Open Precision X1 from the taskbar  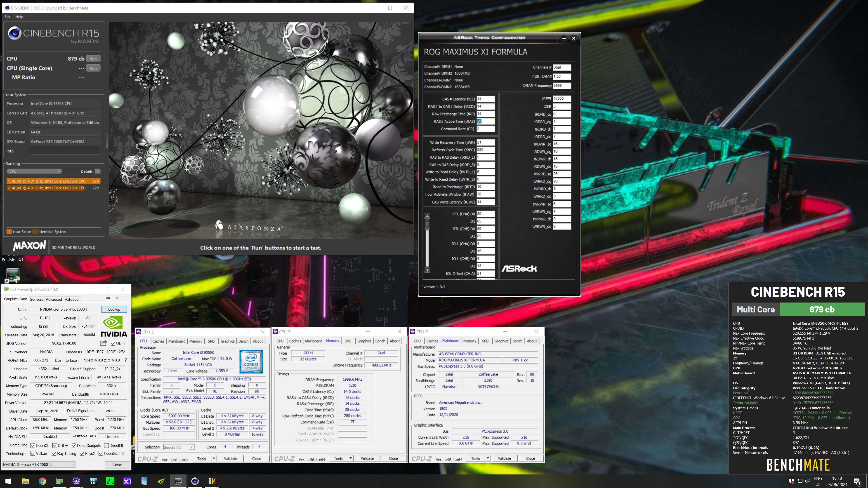pos(127,481)
